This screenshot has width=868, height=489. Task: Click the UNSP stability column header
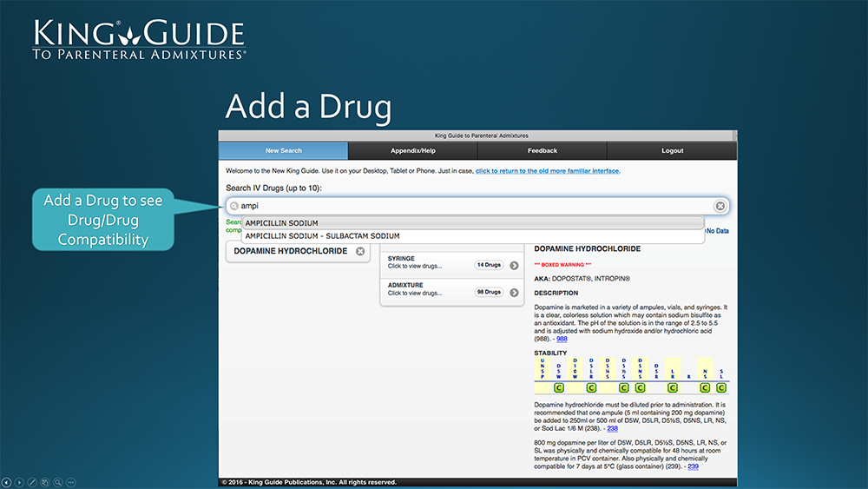pyautogui.click(x=542, y=368)
